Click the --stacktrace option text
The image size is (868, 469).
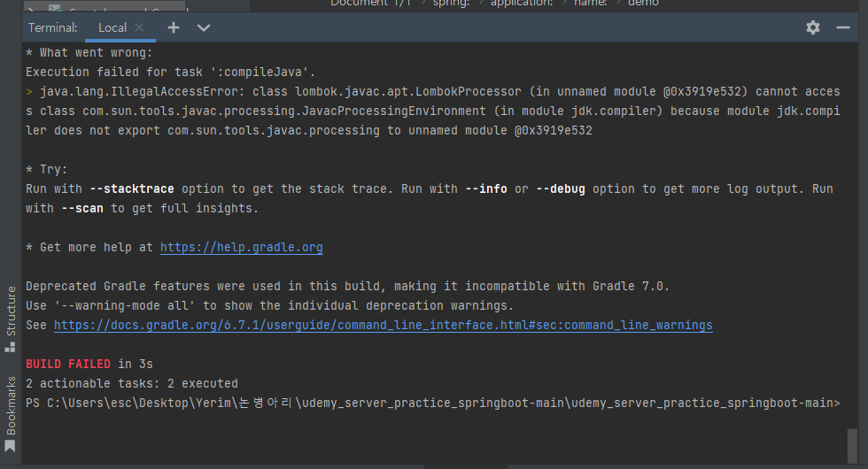132,189
